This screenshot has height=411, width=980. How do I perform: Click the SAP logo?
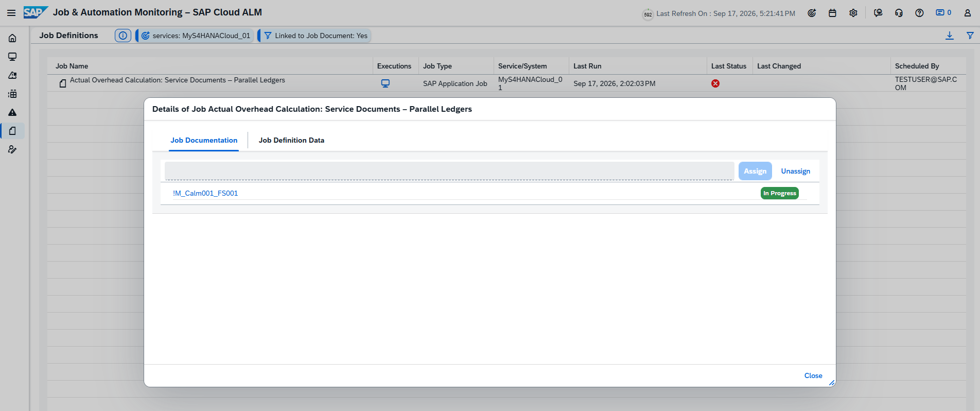tap(36, 12)
